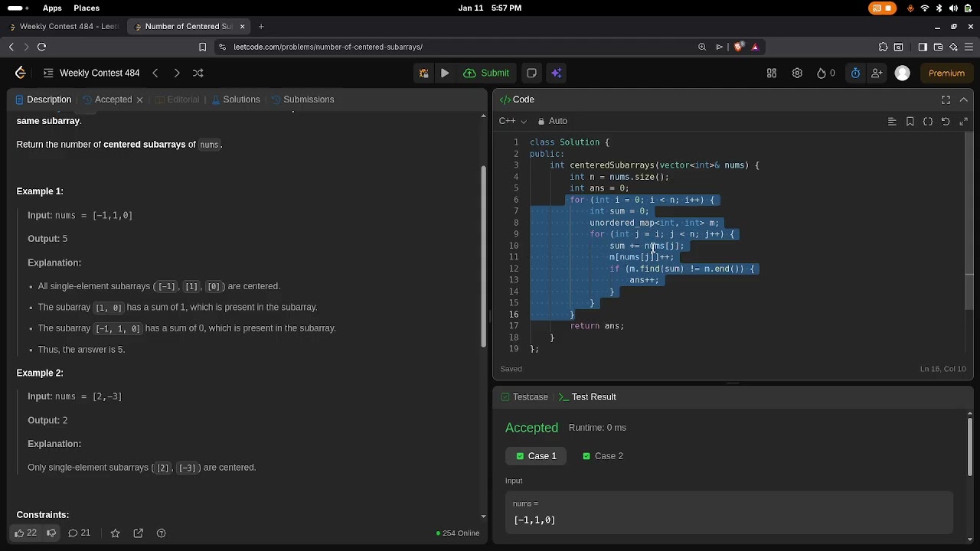980x551 pixels.
Task: Star the problem as favorite
Action: click(x=115, y=533)
